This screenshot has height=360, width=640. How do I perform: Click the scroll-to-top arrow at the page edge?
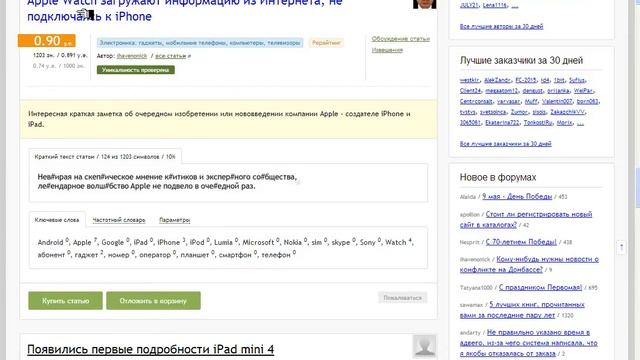[621, 247]
